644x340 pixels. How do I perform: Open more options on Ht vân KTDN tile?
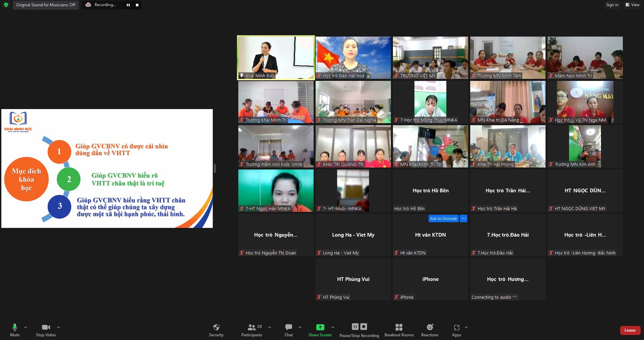click(x=463, y=218)
